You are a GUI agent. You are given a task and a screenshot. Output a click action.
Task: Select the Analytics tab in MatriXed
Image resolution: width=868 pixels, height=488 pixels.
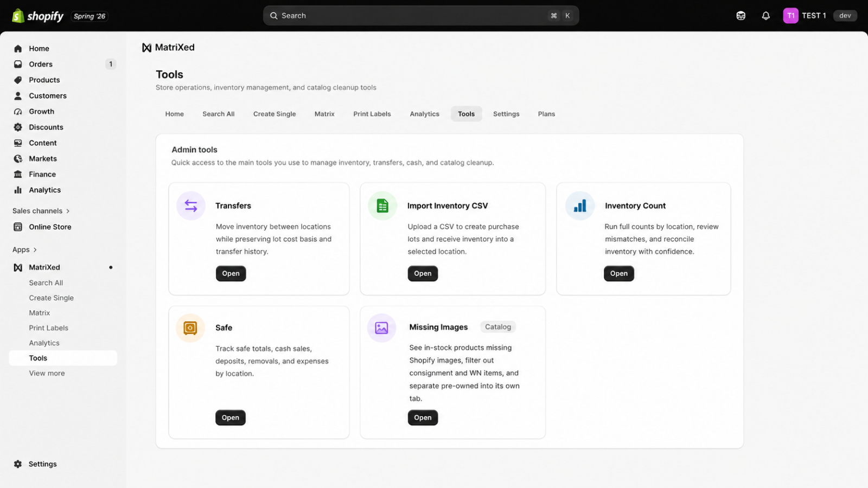425,114
